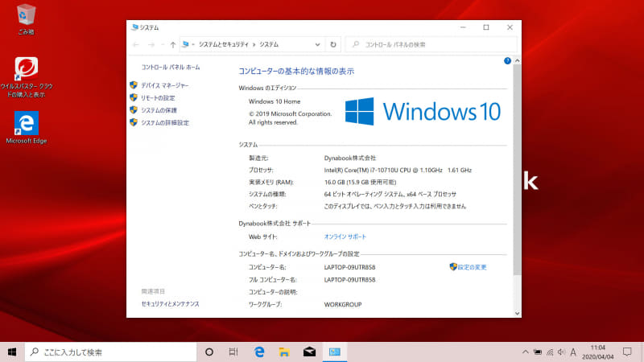Screen dimensions: 644x362
Task: Click the computer name LAPTOP-09UTR8S8 value
Action: pyautogui.click(x=349, y=267)
